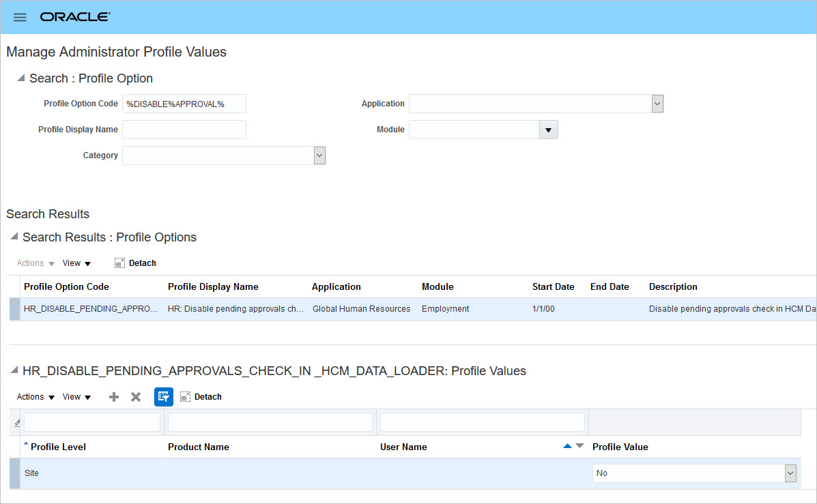
Task: Detach the Profile Options results table
Action: [x=142, y=263]
